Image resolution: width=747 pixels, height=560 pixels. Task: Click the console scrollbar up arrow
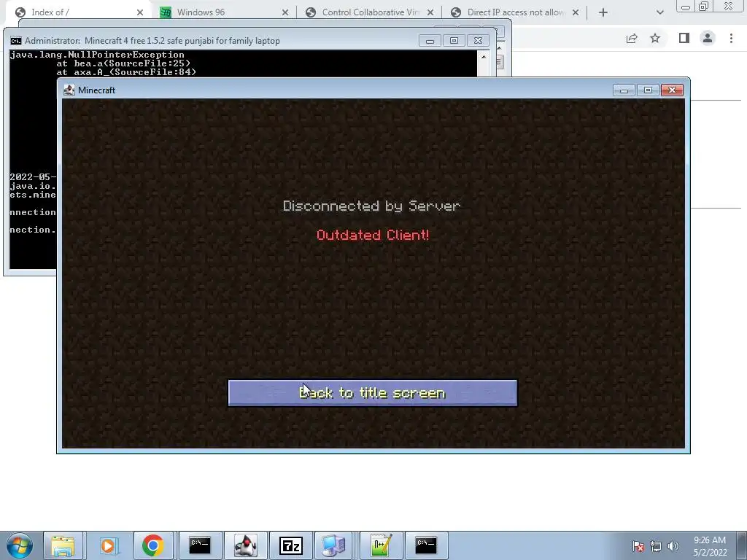(x=484, y=57)
